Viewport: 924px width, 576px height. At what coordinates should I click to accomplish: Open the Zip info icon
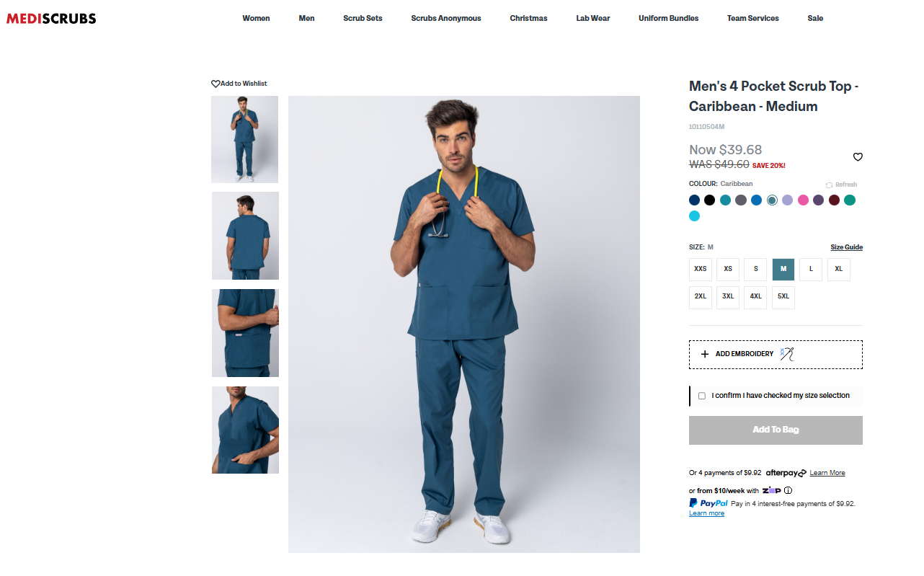pos(788,491)
